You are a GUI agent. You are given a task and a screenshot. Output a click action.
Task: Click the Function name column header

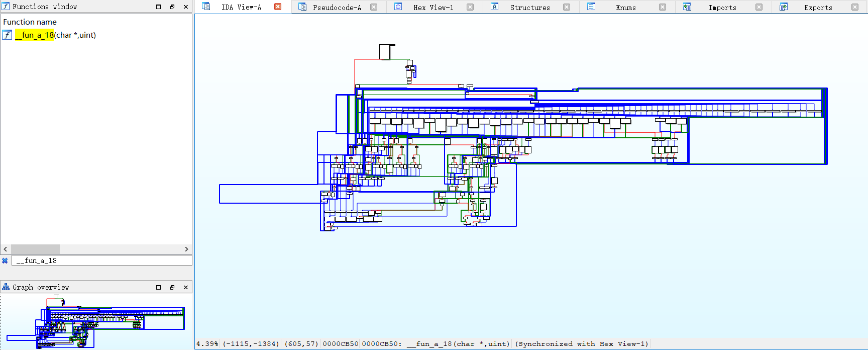point(30,22)
